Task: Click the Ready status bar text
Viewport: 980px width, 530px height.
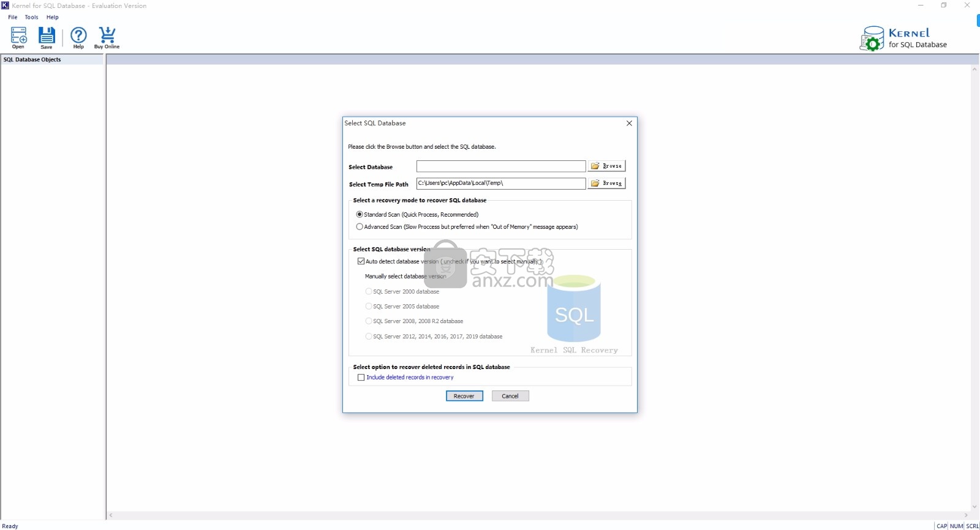Action: 10,526
